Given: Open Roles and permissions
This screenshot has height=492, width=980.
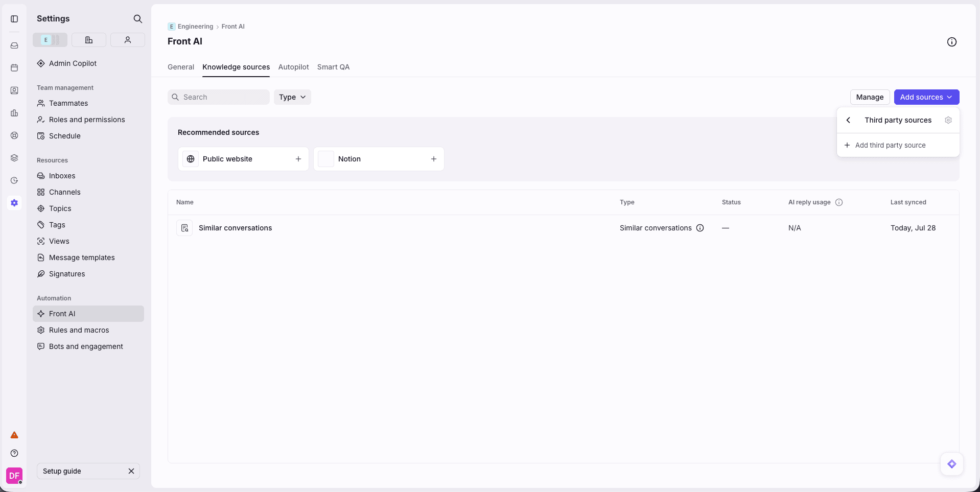Looking at the screenshot, I should (x=88, y=120).
